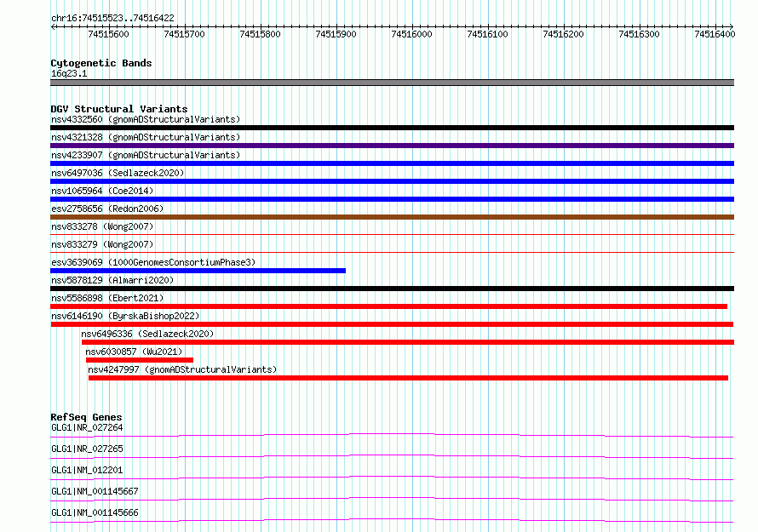Image resolution: width=758 pixels, height=532 pixels.
Task: Click the 74516000 ruler tick label
Action: [411, 34]
